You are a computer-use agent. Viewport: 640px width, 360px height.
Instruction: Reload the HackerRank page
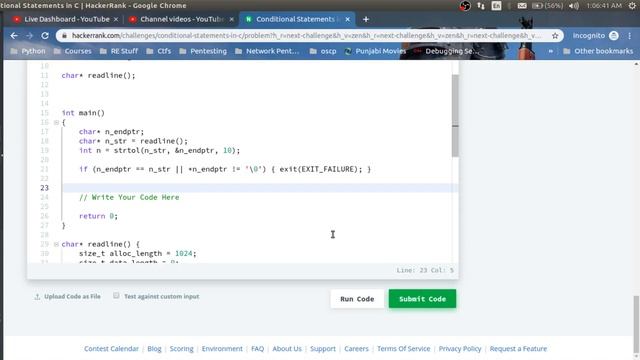click(45, 36)
